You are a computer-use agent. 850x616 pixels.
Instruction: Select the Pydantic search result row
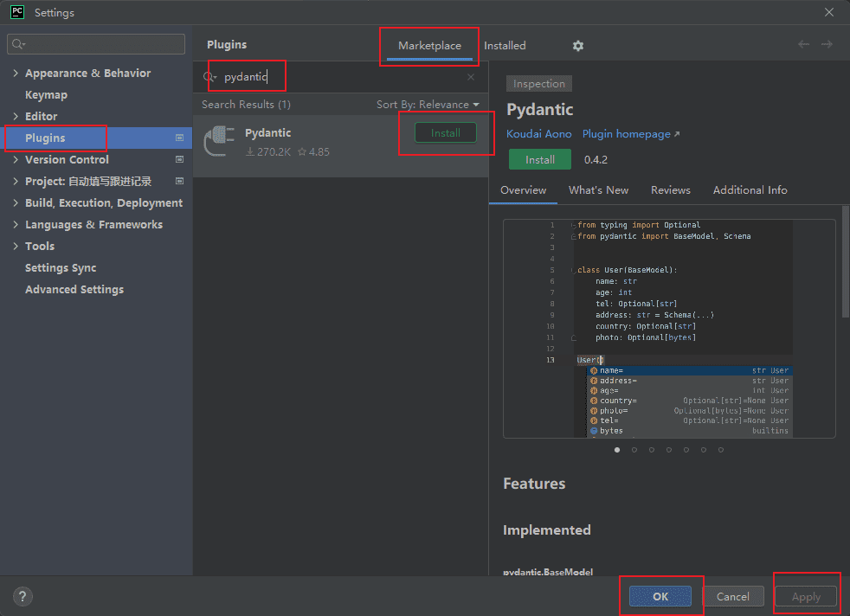pos(340,145)
